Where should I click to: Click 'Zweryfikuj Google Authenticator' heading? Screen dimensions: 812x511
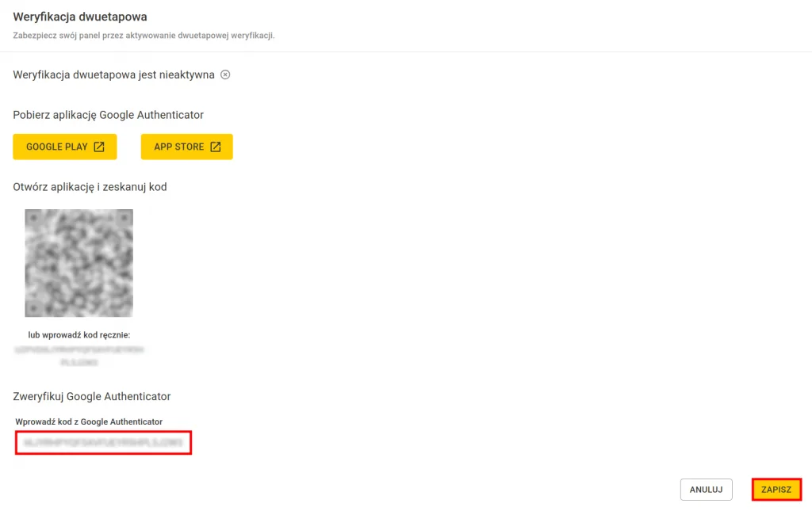point(92,396)
